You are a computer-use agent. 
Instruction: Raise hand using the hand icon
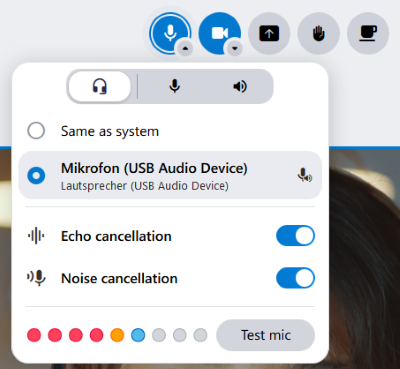[318, 33]
